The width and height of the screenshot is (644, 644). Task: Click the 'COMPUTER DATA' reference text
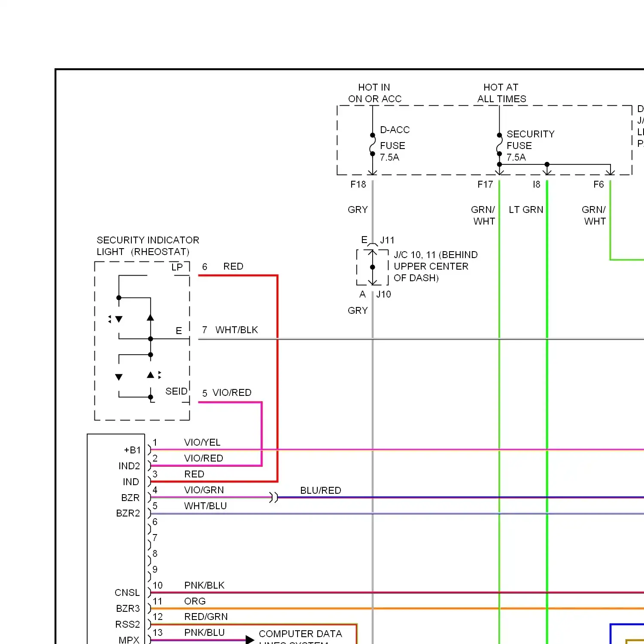point(301,634)
